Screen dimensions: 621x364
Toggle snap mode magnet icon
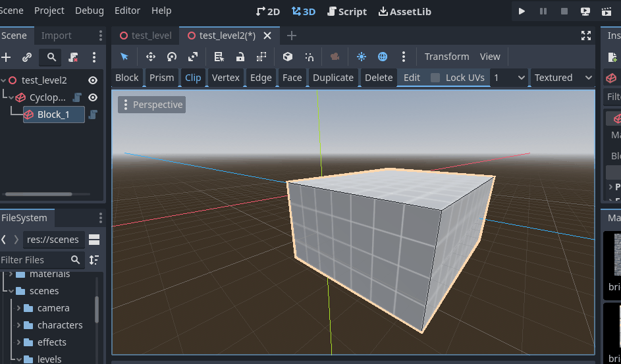310,57
